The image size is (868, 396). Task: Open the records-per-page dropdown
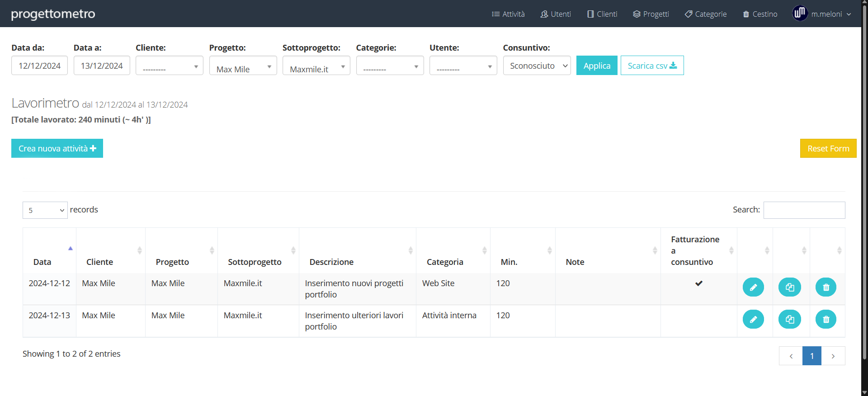click(45, 210)
